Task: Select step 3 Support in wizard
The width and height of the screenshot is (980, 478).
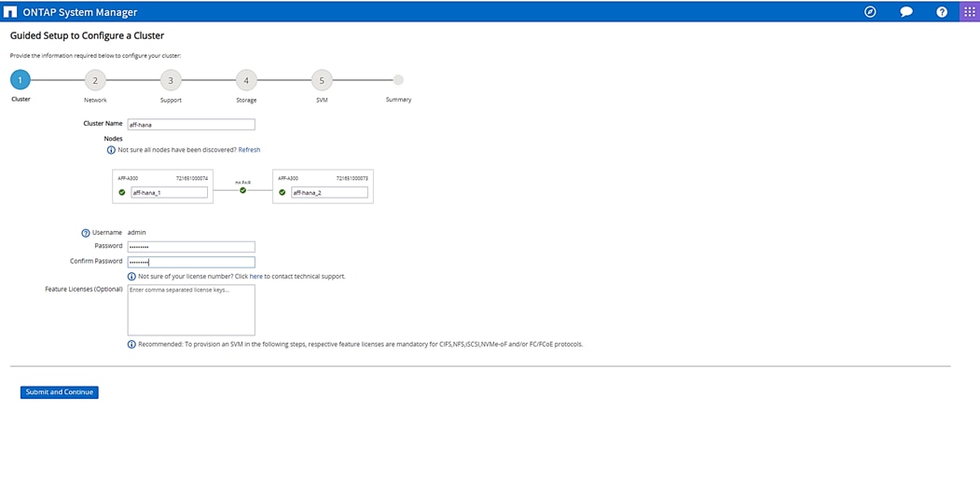Action: (x=171, y=80)
